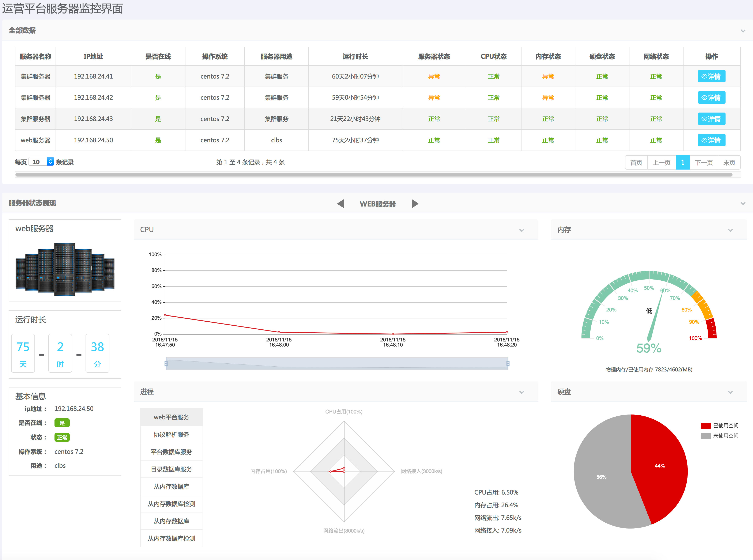Click IP cell 192.168.24.41
The image size is (753, 560).
(93, 76)
